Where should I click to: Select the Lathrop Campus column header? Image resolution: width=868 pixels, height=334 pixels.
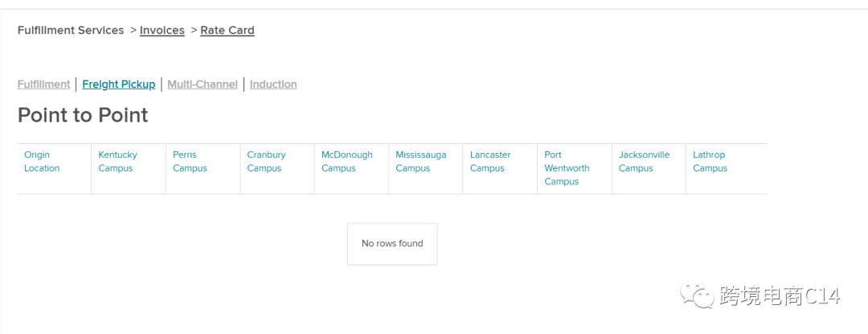coord(710,162)
